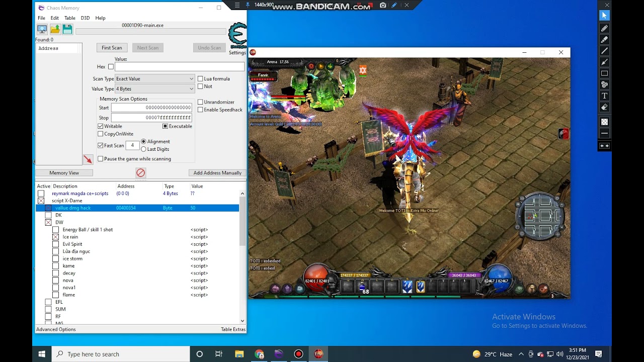
Task: Enable Lua formula checkbox
Action: 200,79
